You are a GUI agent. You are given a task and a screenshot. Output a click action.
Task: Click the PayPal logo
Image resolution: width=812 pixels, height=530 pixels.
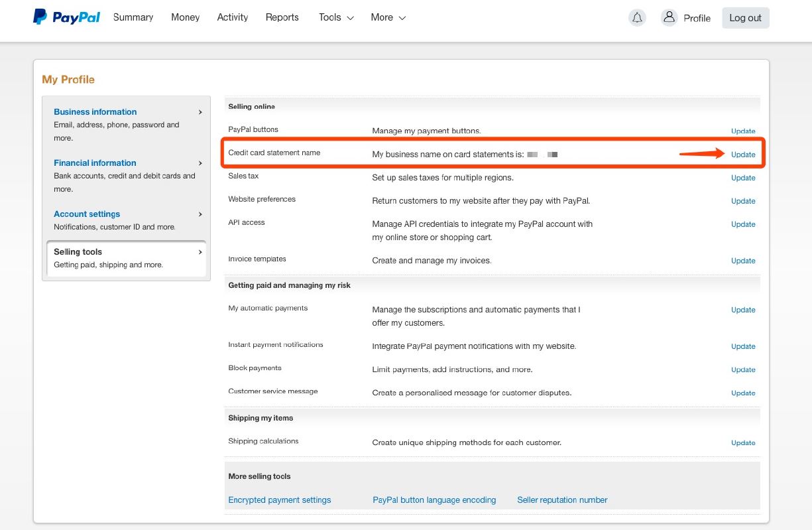click(x=66, y=17)
